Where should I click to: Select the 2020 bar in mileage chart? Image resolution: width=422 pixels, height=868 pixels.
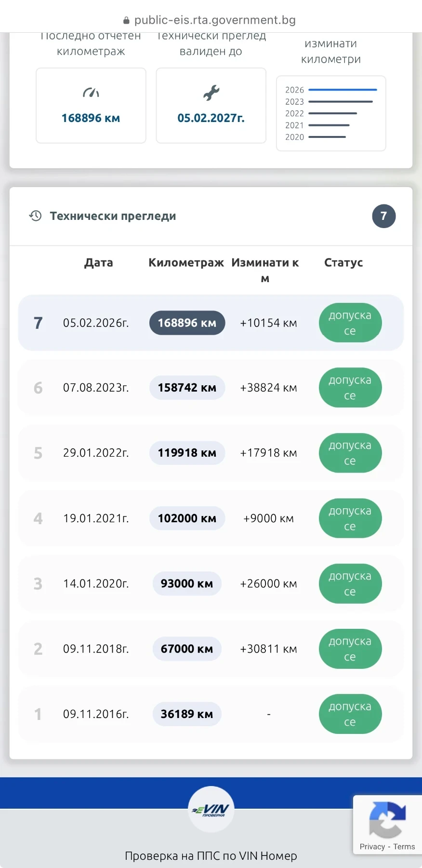coord(327,137)
